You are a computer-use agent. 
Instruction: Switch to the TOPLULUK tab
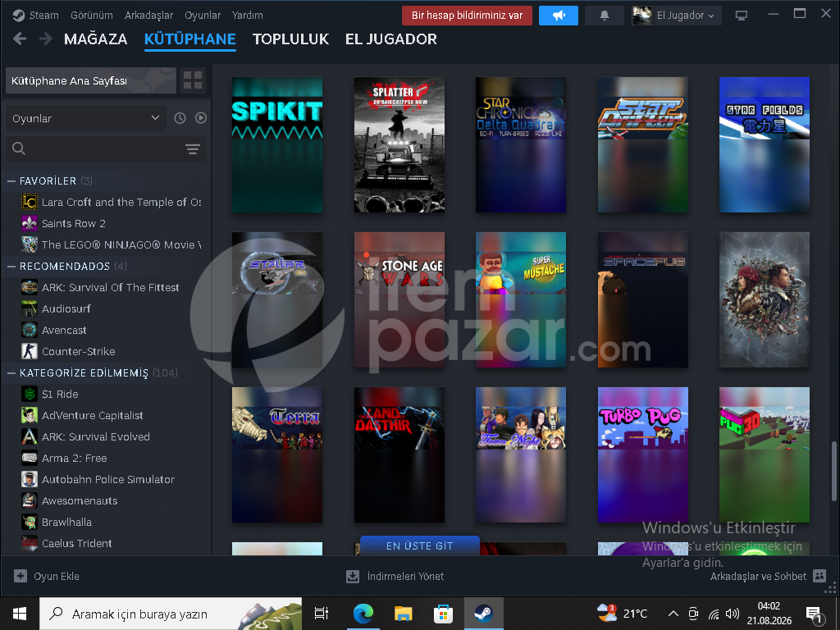(x=290, y=39)
